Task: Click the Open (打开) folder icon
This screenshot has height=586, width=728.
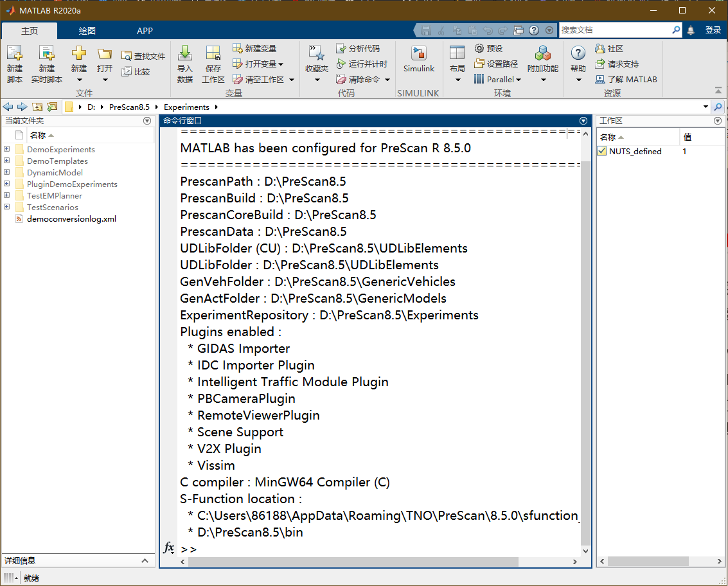Action: coord(105,54)
